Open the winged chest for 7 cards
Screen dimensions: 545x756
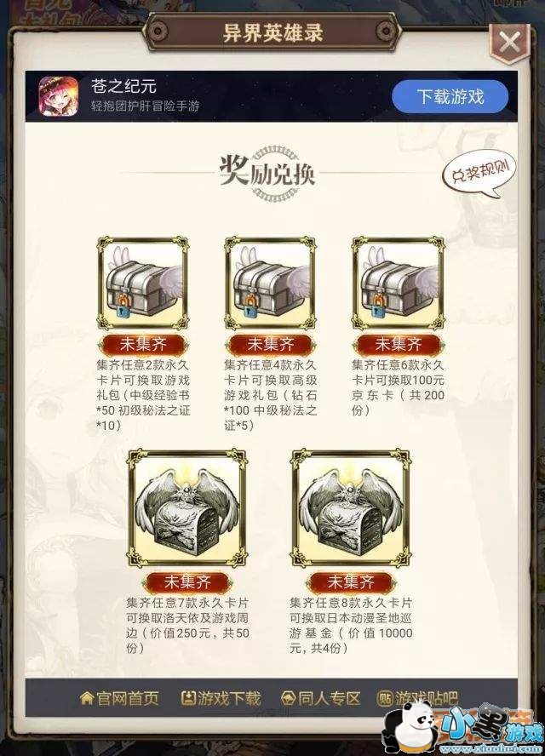coord(186,509)
